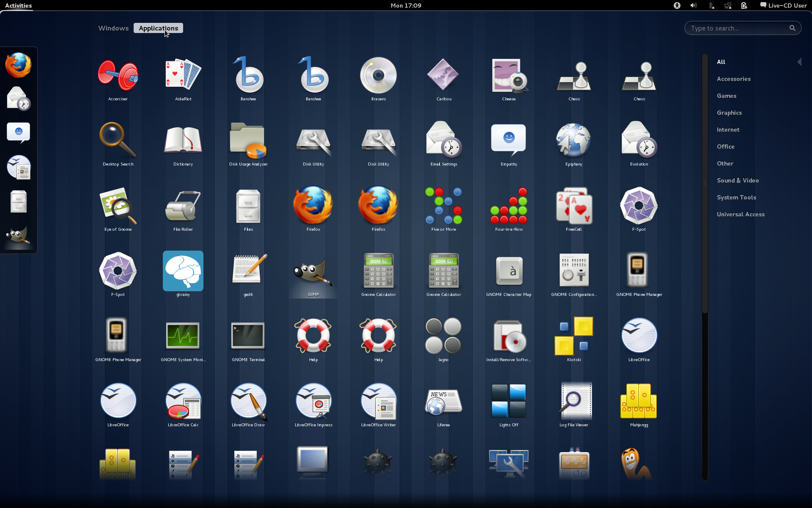Filter by Games category

click(x=727, y=96)
